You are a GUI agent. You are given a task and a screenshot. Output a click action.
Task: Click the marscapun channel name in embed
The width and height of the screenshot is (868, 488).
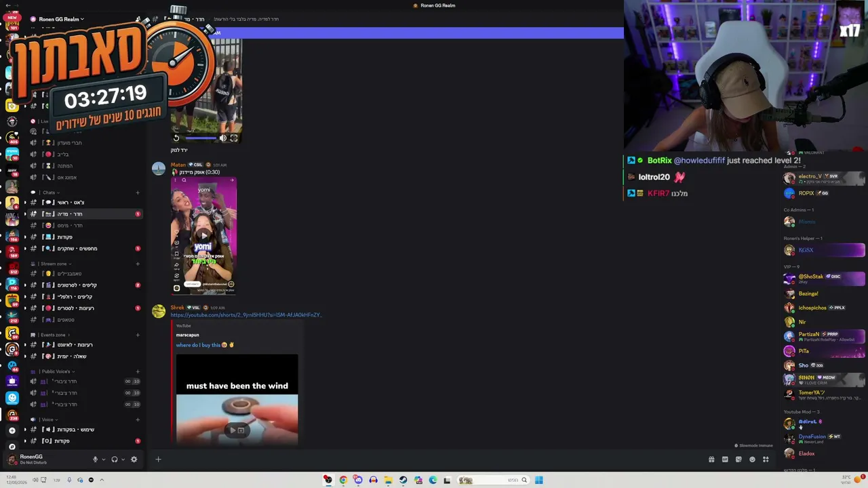[x=188, y=335]
